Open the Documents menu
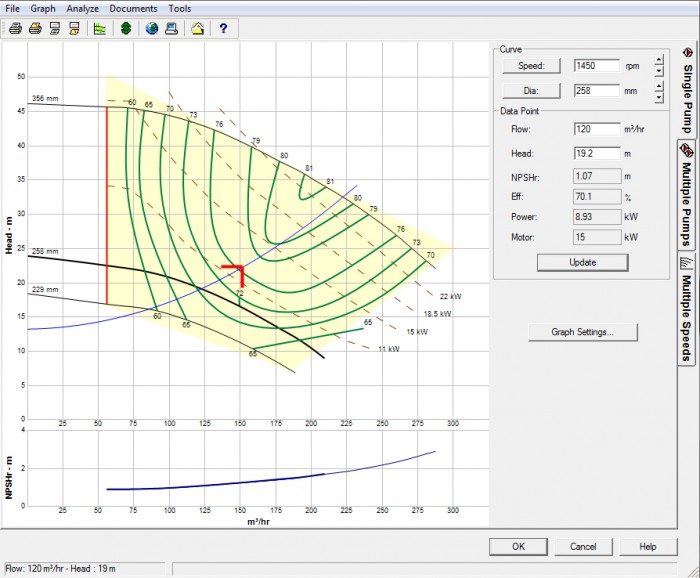This screenshot has width=700, height=578. click(133, 8)
